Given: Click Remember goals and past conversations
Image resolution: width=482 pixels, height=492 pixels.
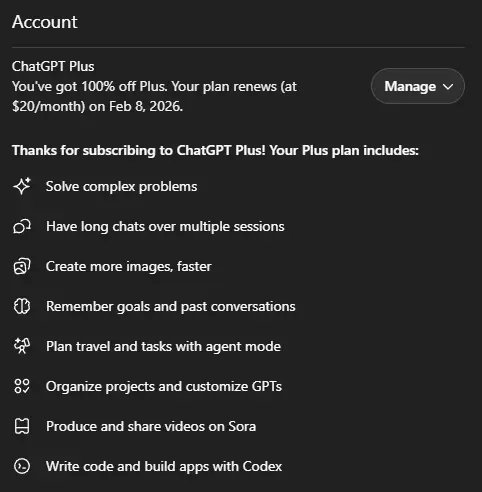Looking at the screenshot, I should [x=171, y=307].
